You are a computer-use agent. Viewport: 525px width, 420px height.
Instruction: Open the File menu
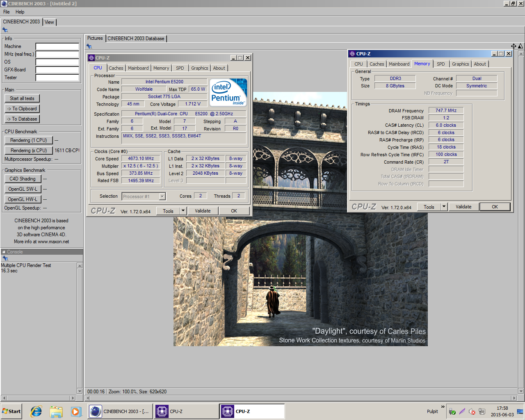7,12
